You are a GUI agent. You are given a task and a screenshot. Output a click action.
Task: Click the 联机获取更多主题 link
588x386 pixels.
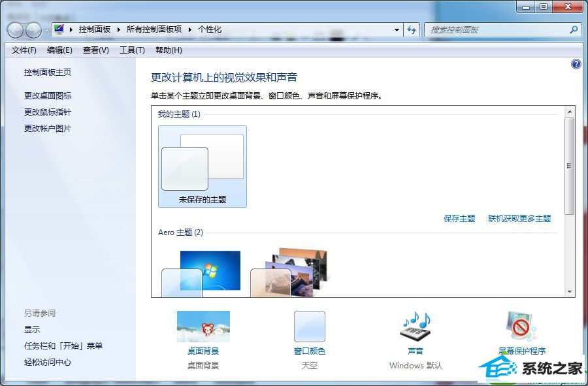pos(519,219)
